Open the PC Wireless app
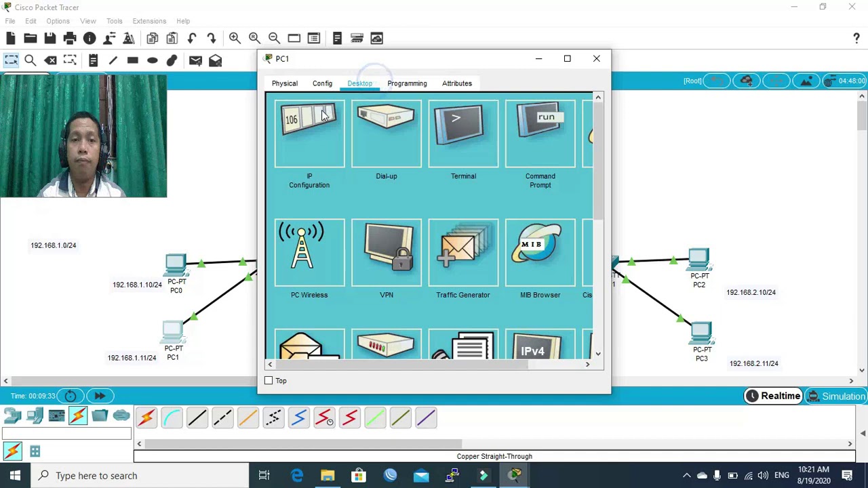The width and height of the screenshot is (868, 488). click(309, 259)
